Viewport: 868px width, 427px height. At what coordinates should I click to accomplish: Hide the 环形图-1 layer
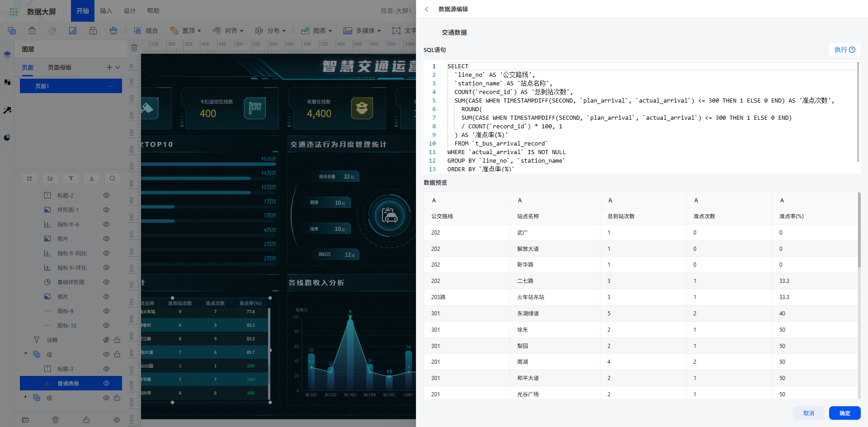click(x=106, y=210)
